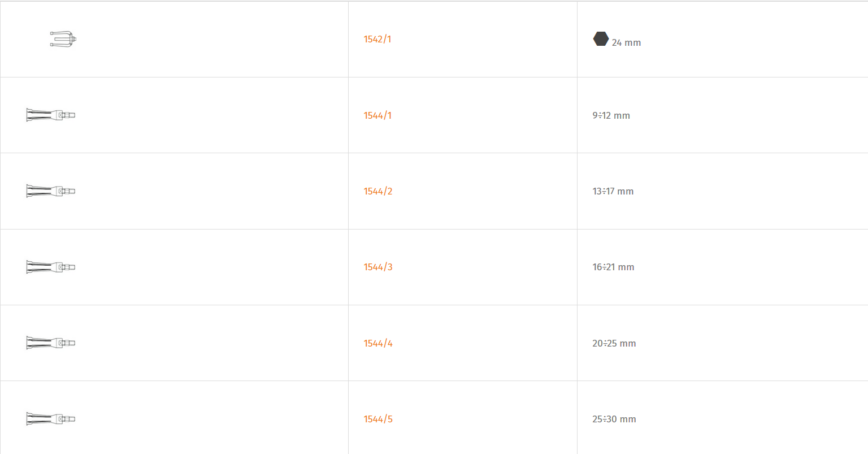The image size is (868, 454).
Task: Open the 1544/1 extractor product image
Action: 51,115
